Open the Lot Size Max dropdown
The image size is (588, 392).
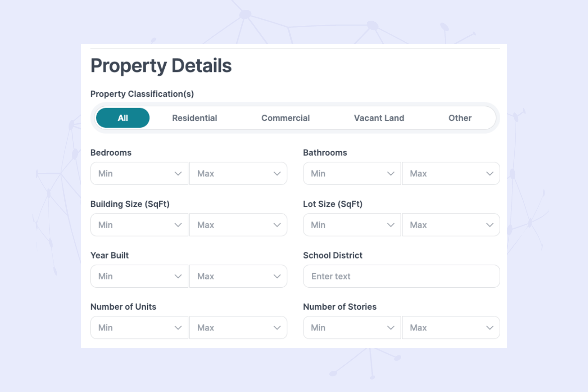point(451,225)
